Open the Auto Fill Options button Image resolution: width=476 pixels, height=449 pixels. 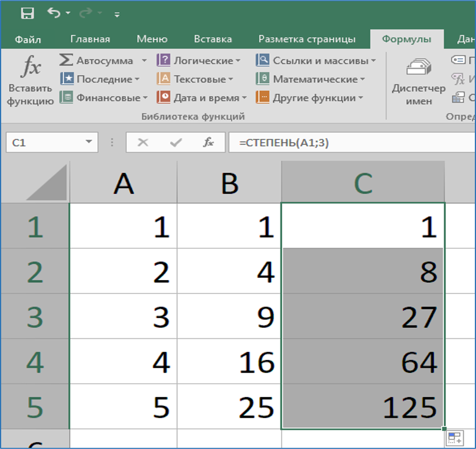(455, 439)
